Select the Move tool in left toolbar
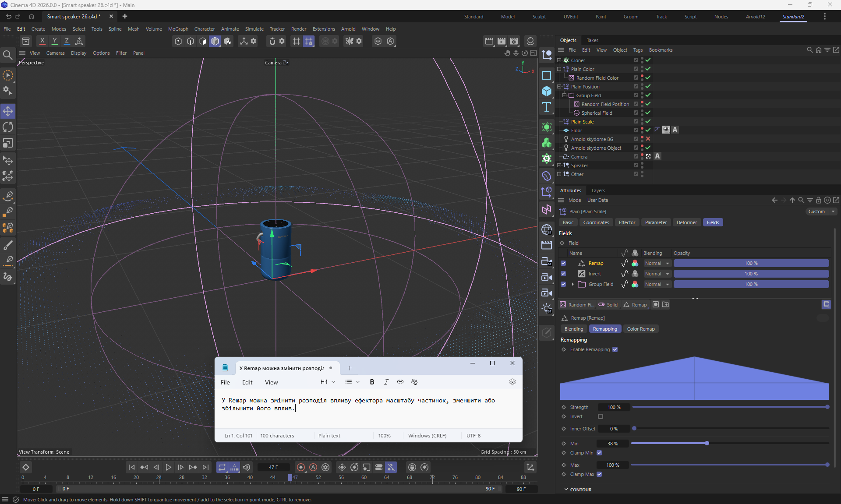Viewport: 841px width, 504px height. tap(8, 111)
